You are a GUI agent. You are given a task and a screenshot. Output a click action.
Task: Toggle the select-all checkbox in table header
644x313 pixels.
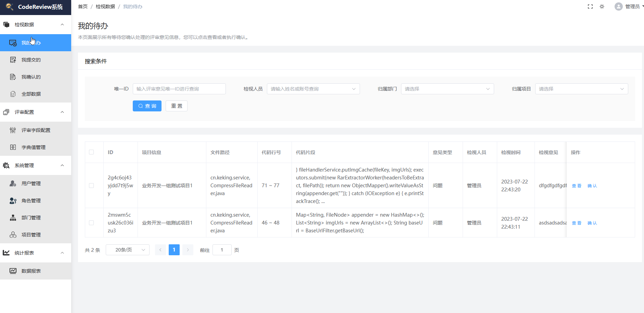[91, 152]
